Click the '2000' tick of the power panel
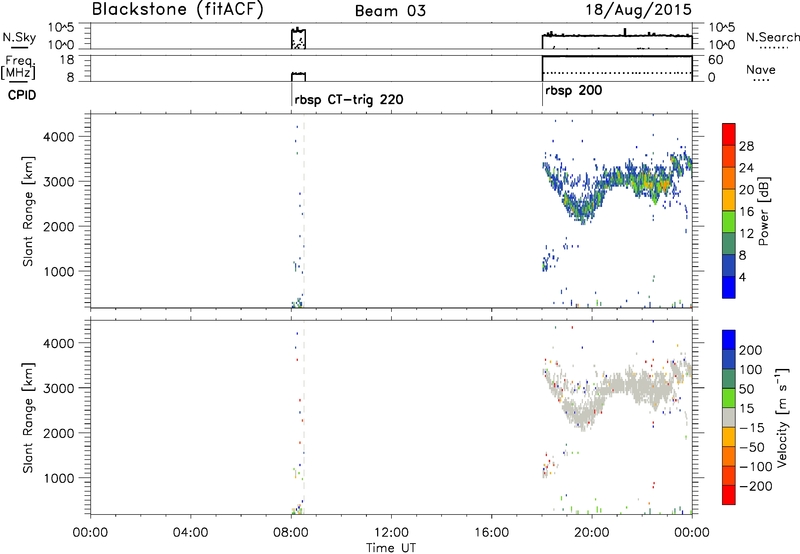 pyautogui.click(x=59, y=226)
